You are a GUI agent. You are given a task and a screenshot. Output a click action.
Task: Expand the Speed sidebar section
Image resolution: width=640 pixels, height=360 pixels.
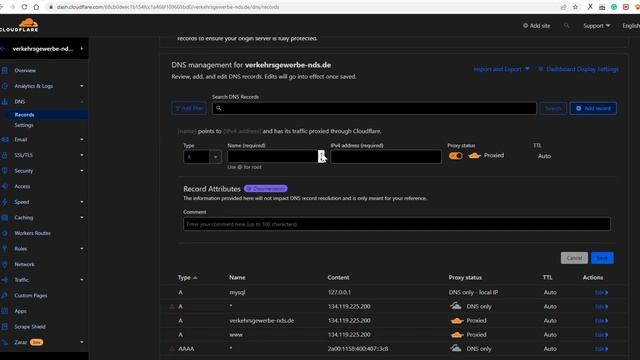click(x=82, y=202)
